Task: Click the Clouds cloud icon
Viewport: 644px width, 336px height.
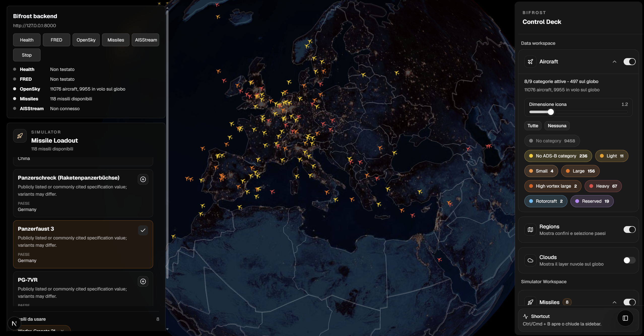Action: coord(530,260)
